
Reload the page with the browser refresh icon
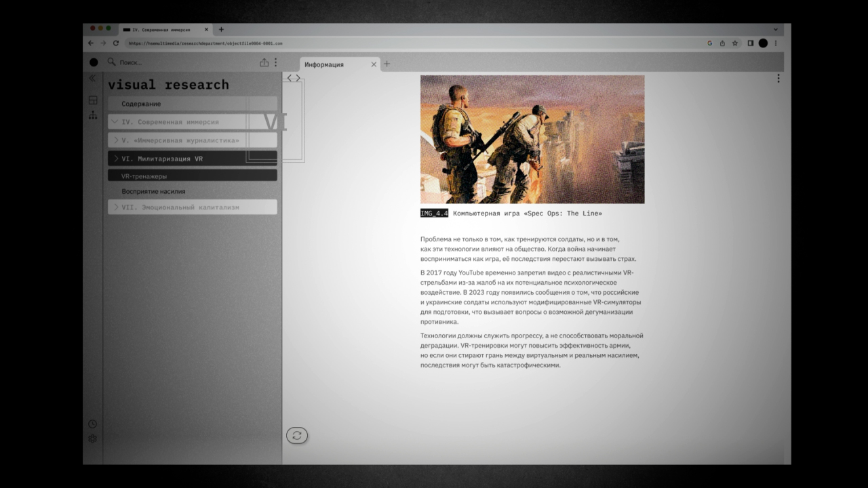[x=116, y=43]
